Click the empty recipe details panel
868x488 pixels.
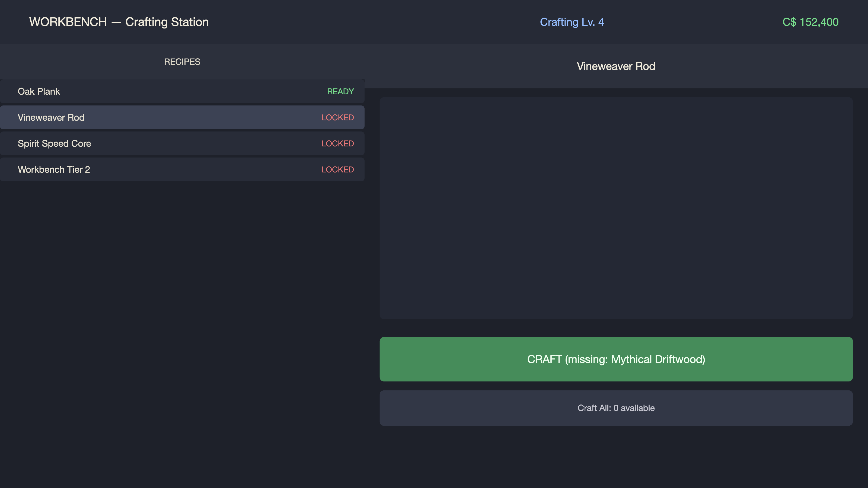(616, 208)
